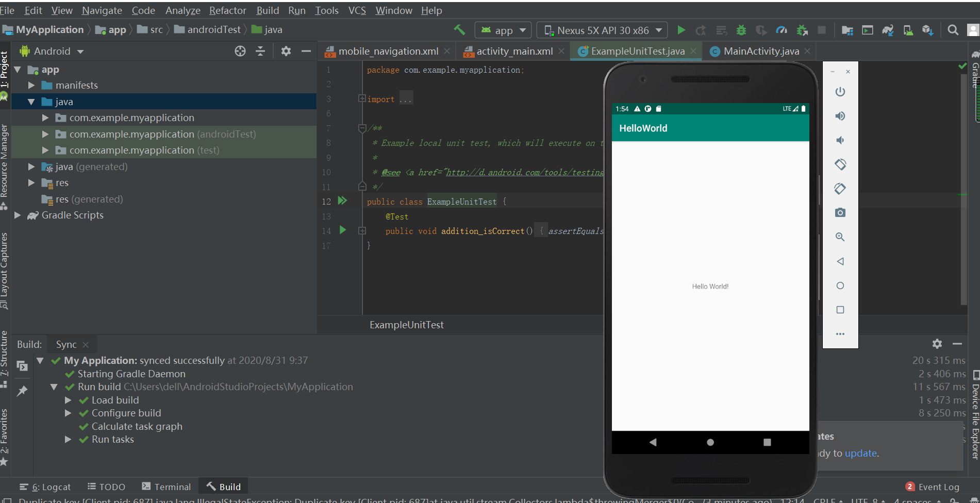Click the Search Everywhere magnifier icon

click(x=953, y=30)
